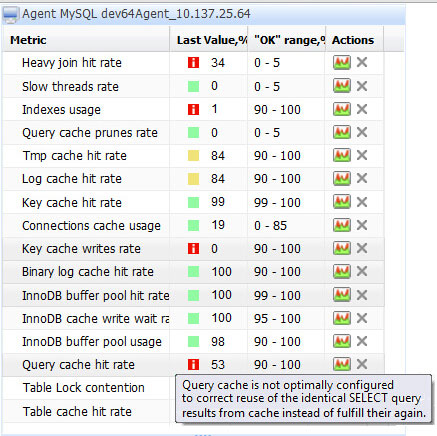Remove the InnoDB buffer pool hit rate metric
This screenshot has width=437, height=436.
pos(362,295)
